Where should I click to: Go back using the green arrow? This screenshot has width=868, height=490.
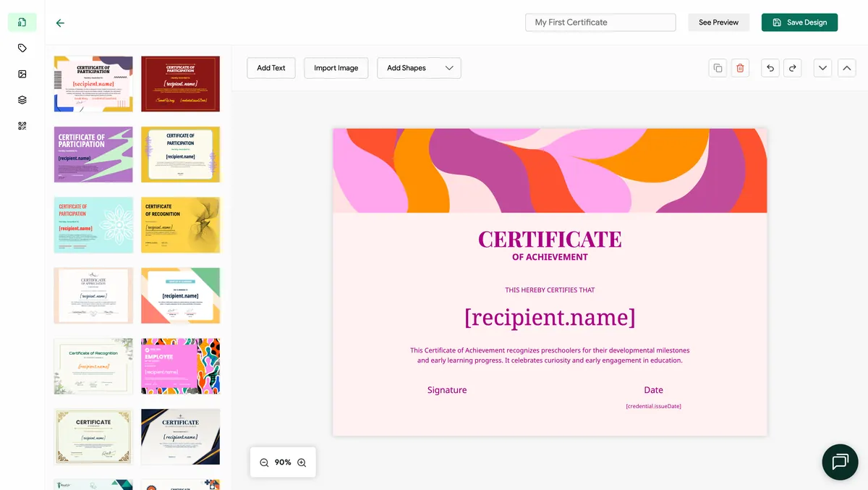pos(60,22)
